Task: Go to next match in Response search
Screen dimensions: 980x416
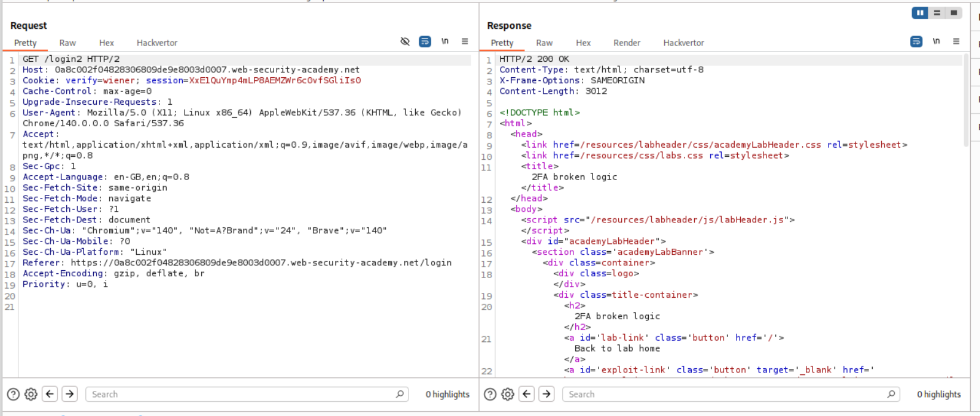Action: (546, 394)
